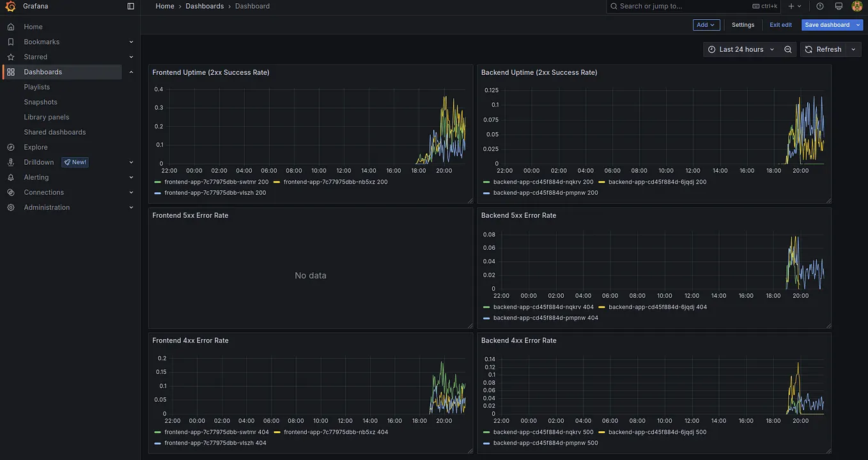Go to Home via breadcrumb

tap(164, 6)
